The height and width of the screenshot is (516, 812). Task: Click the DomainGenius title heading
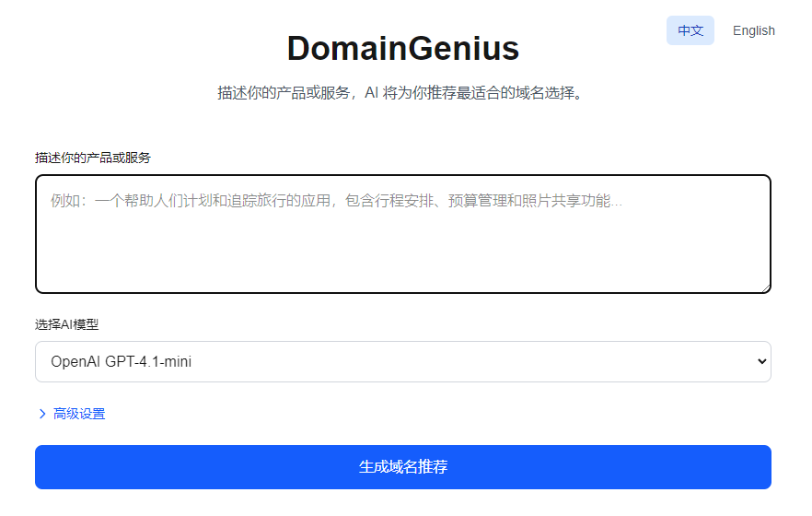tap(403, 48)
